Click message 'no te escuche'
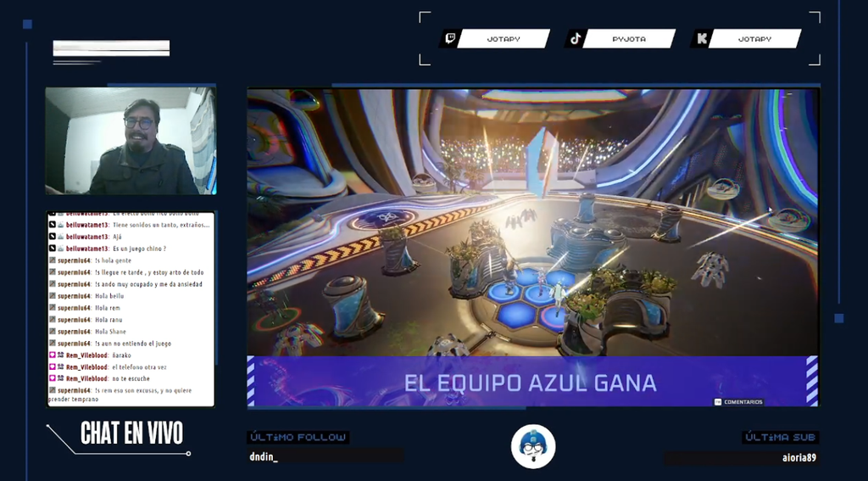The image size is (868, 481). pyautogui.click(x=131, y=378)
